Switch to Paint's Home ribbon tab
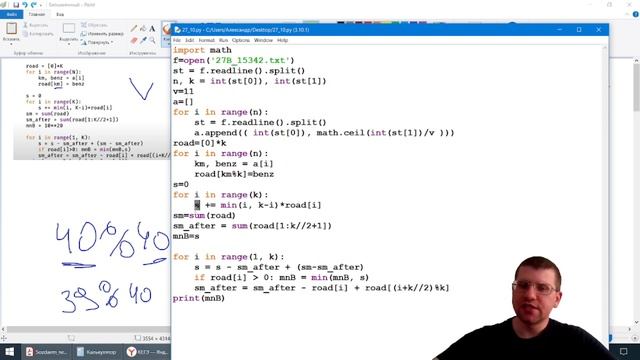The width and height of the screenshot is (640, 360). tap(37, 14)
